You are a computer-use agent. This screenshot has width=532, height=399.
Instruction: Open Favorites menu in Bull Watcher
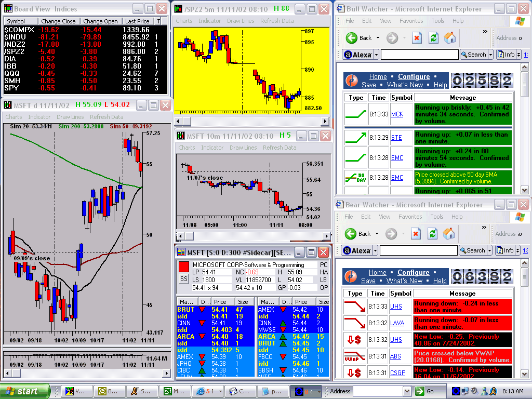click(411, 21)
